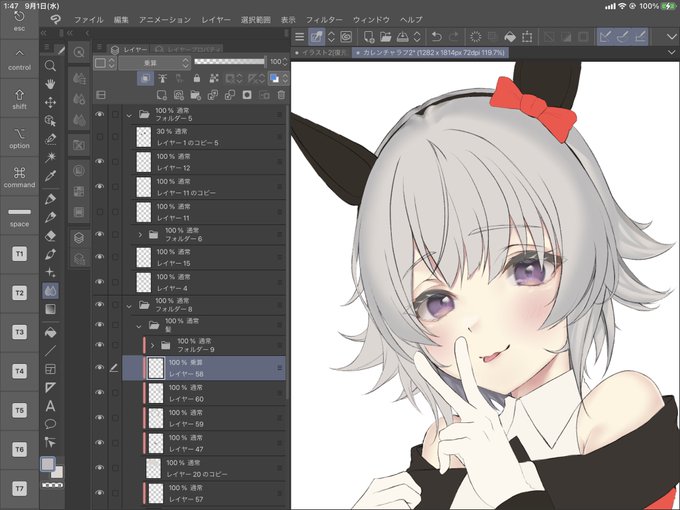Tap the space edge keyboard key
The image size is (680, 510).
19,217
